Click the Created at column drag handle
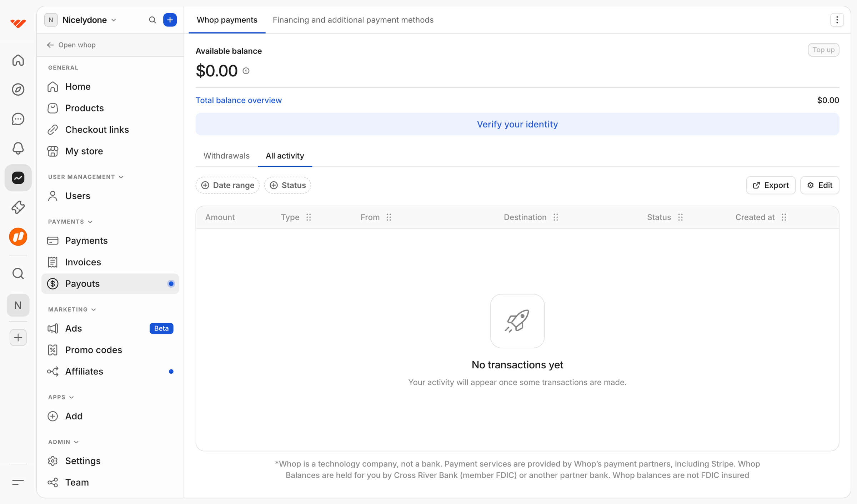 (784, 217)
